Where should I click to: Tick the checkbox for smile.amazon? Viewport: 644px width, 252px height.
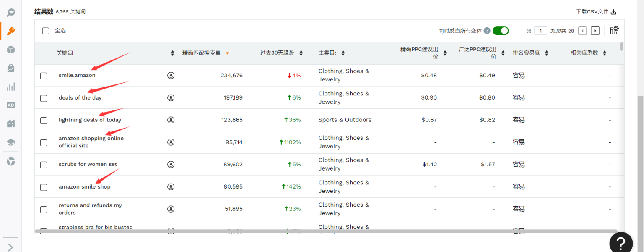tap(44, 76)
